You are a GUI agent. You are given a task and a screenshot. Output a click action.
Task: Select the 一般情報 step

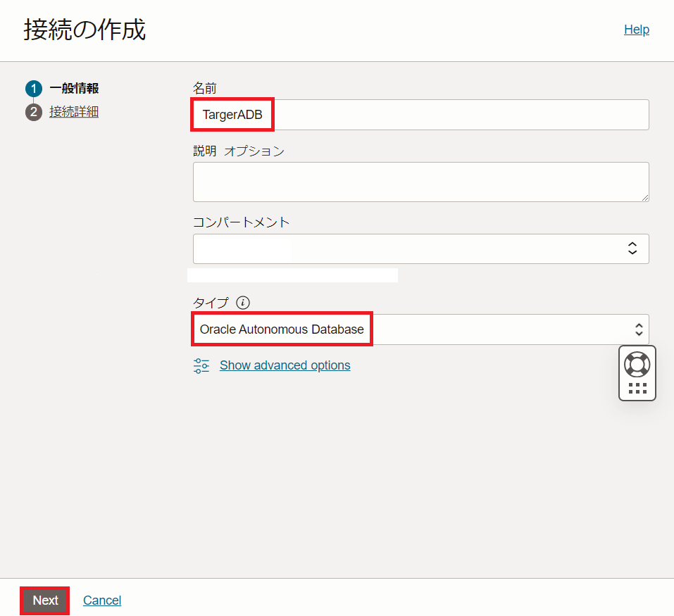74,89
